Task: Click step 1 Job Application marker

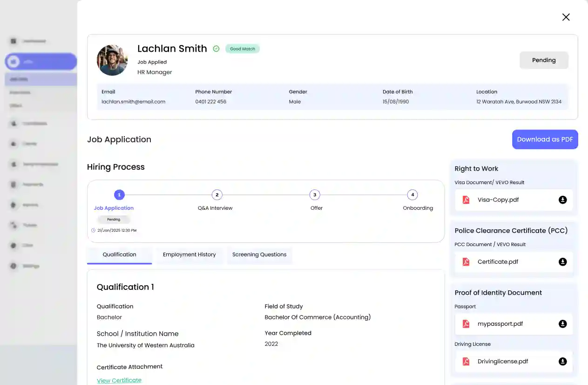Action: 119,195
